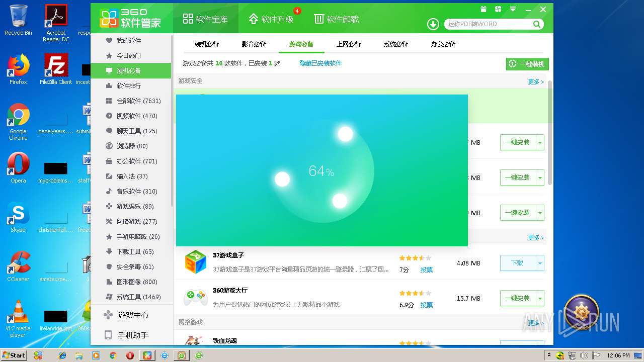
Task: Open the 软件宝库 software library tab
Action: [x=205, y=19]
